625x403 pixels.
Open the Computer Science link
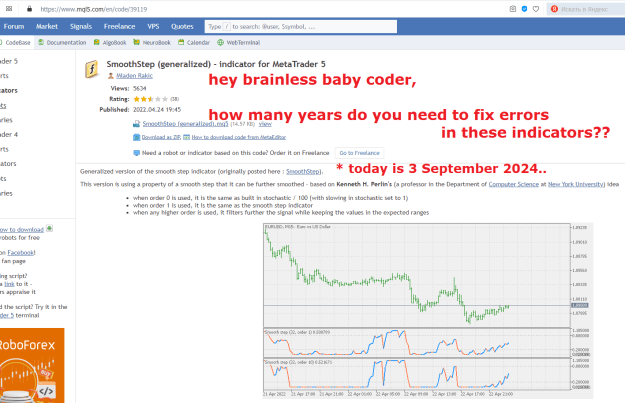pos(513,184)
